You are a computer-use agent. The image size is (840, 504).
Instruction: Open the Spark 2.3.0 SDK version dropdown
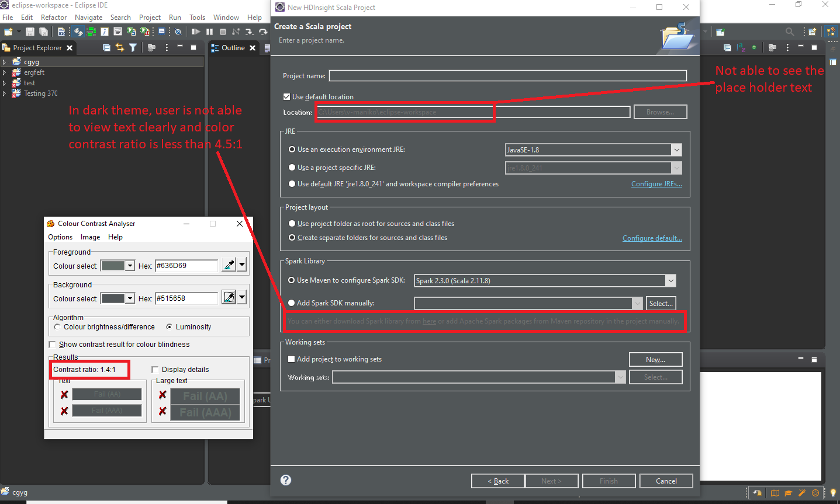point(670,280)
